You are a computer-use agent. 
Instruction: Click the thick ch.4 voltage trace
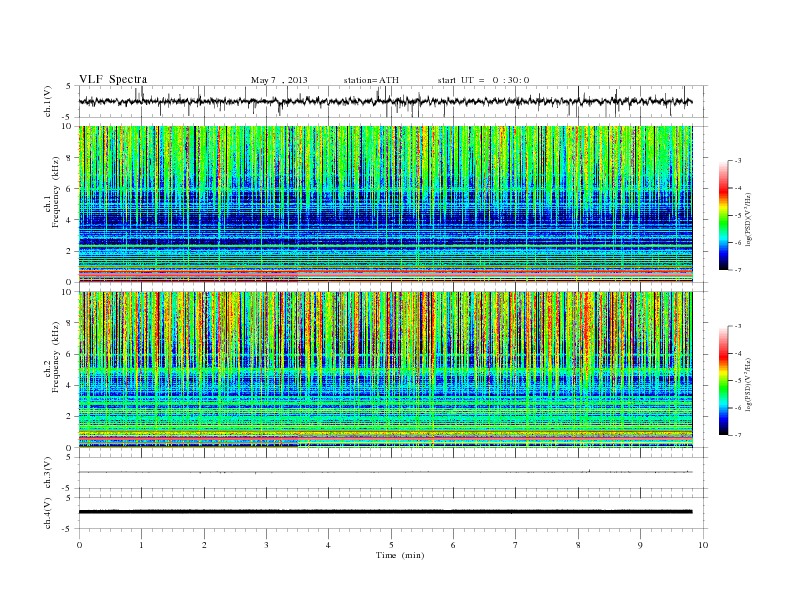click(385, 512)
